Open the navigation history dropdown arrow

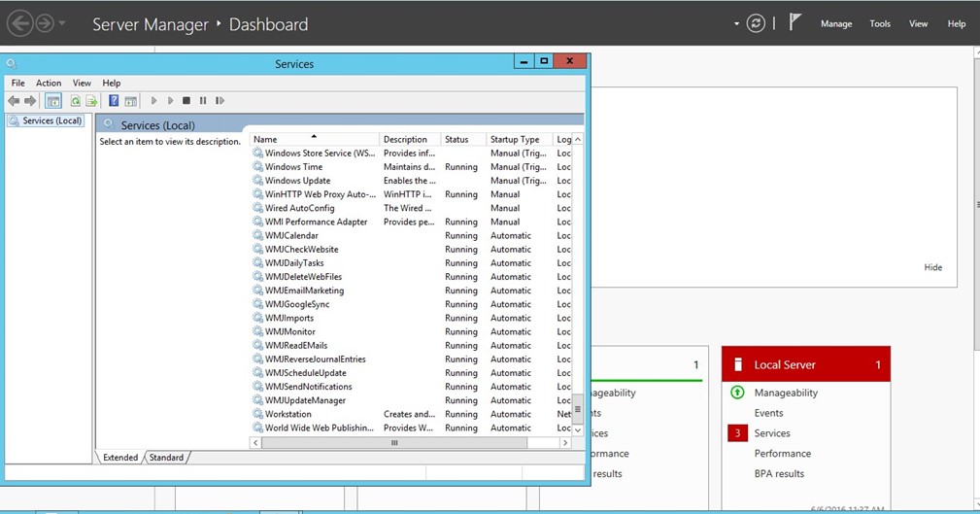[62, 23]
